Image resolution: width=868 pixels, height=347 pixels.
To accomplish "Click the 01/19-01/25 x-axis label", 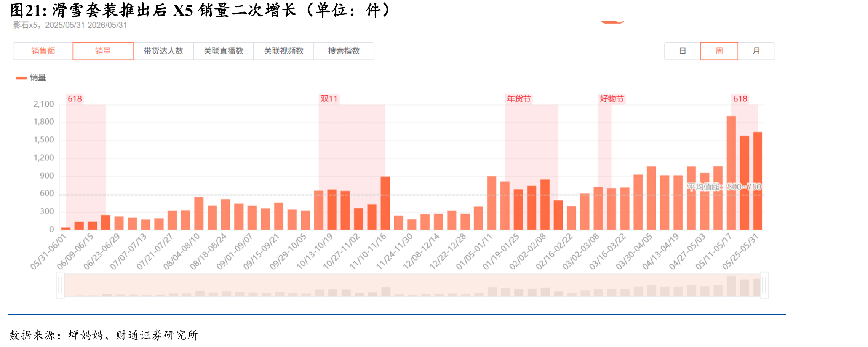I will tap(501, 252).
